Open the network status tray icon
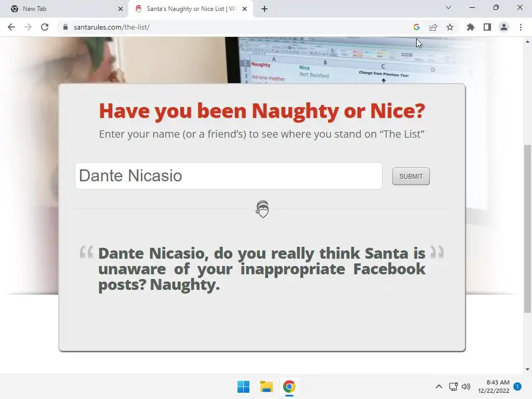The image size is (532, 399). point(453,387)
